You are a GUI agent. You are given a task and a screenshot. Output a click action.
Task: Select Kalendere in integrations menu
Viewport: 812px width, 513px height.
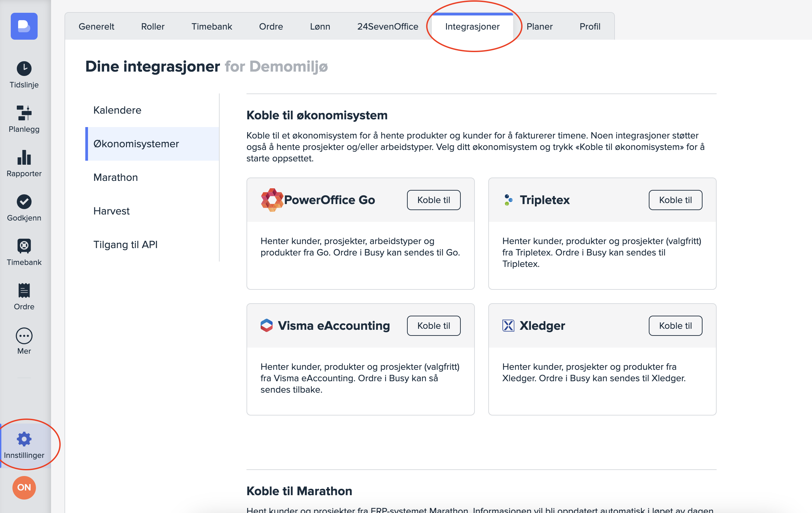coord(117,110)
